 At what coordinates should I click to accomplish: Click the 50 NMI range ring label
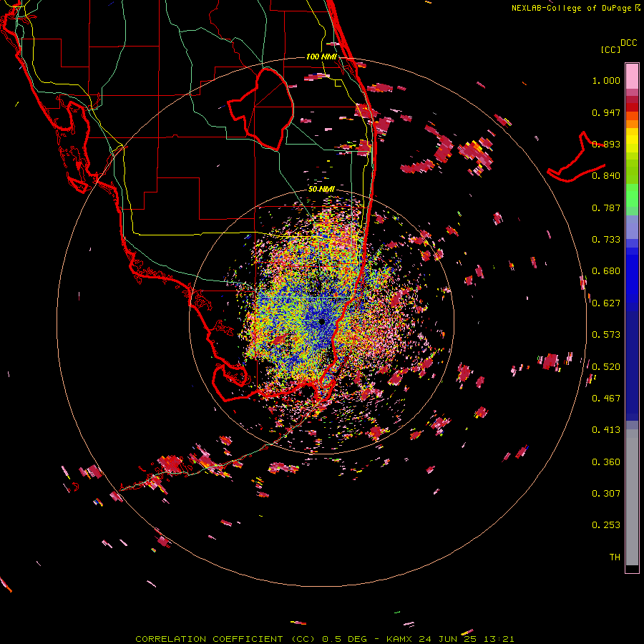pyautogui.click(x=321, y=189)
